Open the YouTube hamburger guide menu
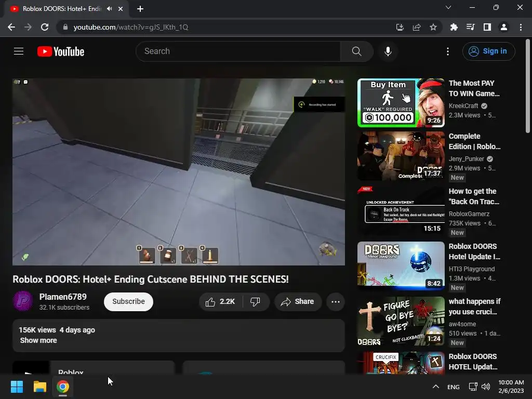 (19, 51)
